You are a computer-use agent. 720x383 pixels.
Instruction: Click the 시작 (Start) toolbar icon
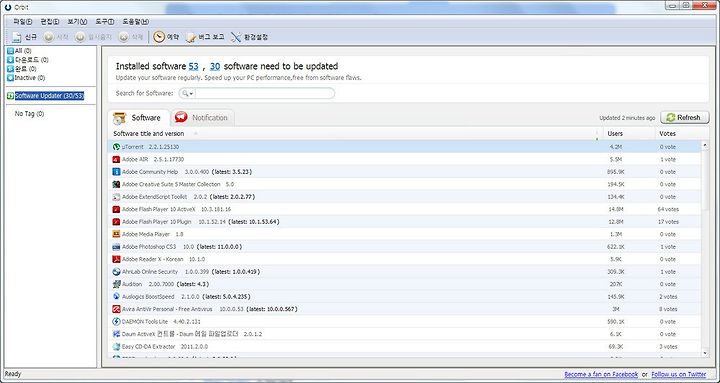[x=48, y=37]
